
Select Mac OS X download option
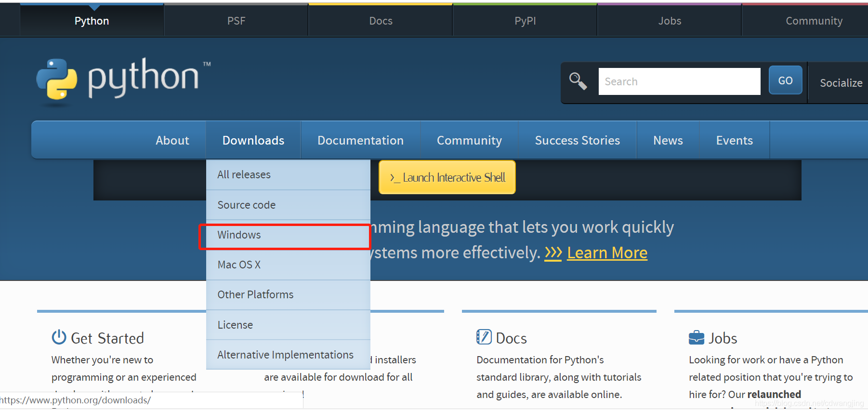coord(288,265)
